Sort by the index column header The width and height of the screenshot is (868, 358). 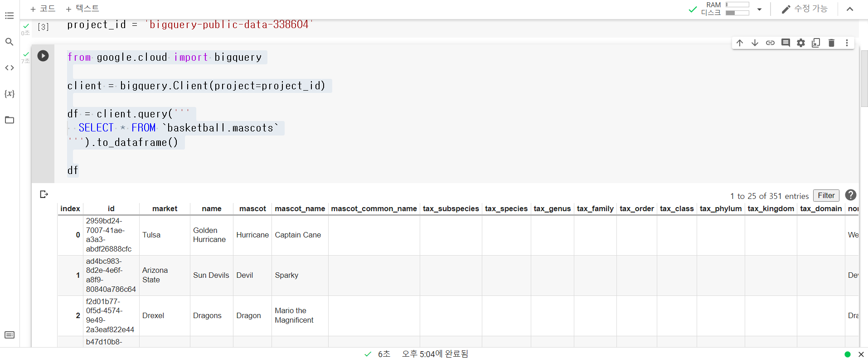[x=70, y=208]
